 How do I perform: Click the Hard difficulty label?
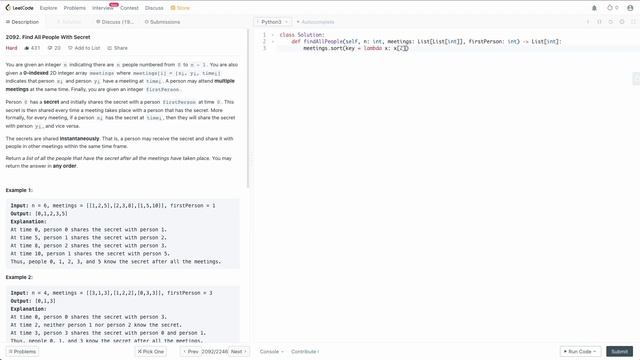click(11, 48)
